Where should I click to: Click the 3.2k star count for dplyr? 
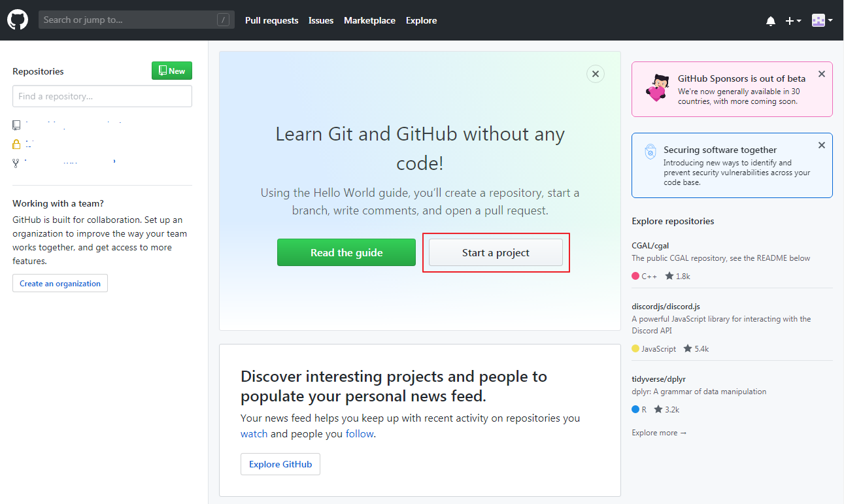point(666,409)
